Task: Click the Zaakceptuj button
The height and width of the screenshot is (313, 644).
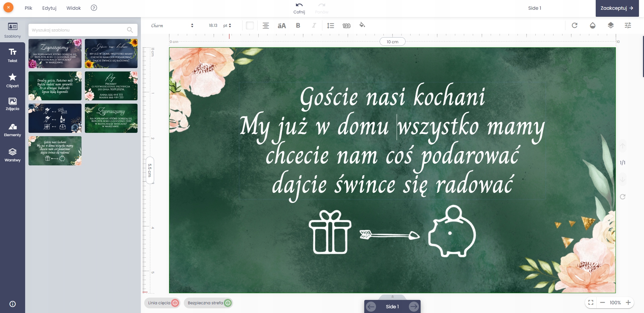Action: click(617, 8)
